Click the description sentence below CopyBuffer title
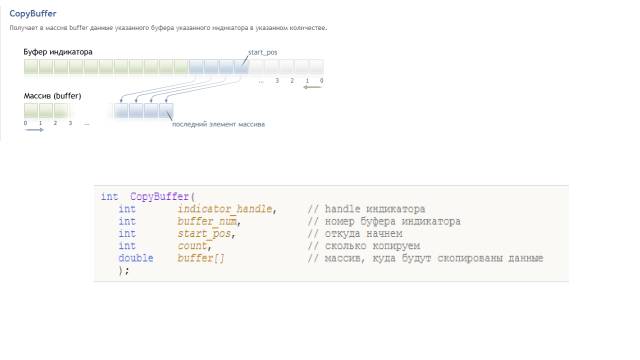Image resolution: width=640 pixels, height=360 pixels. pos(168,28)
